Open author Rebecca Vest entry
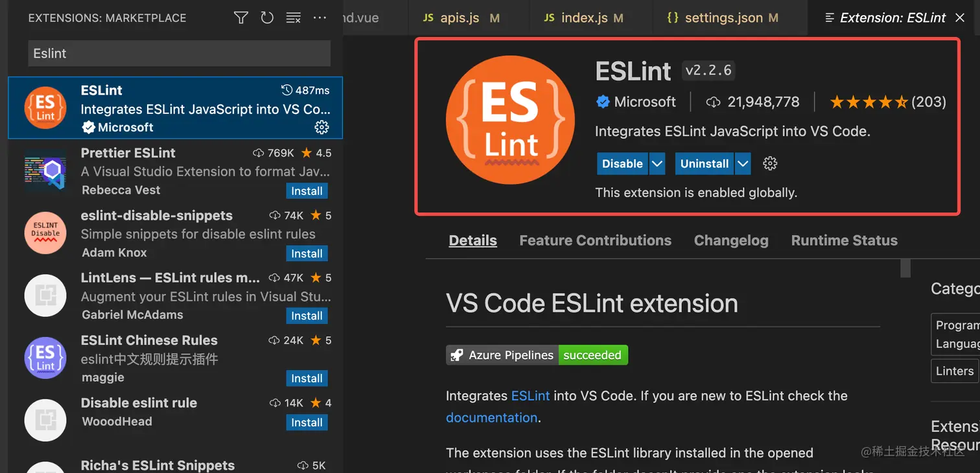The image size is (980, 473). 121,190
